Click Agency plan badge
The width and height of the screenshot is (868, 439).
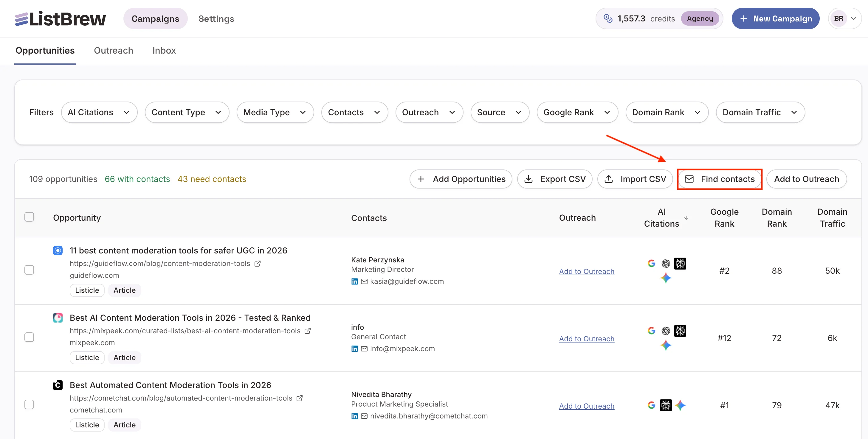click(700, 18)
